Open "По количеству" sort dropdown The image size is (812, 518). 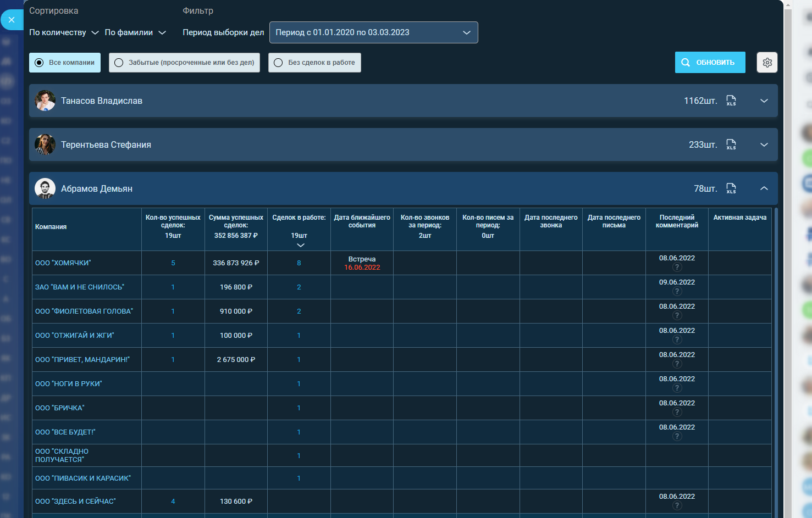click(x=64, y=32)
